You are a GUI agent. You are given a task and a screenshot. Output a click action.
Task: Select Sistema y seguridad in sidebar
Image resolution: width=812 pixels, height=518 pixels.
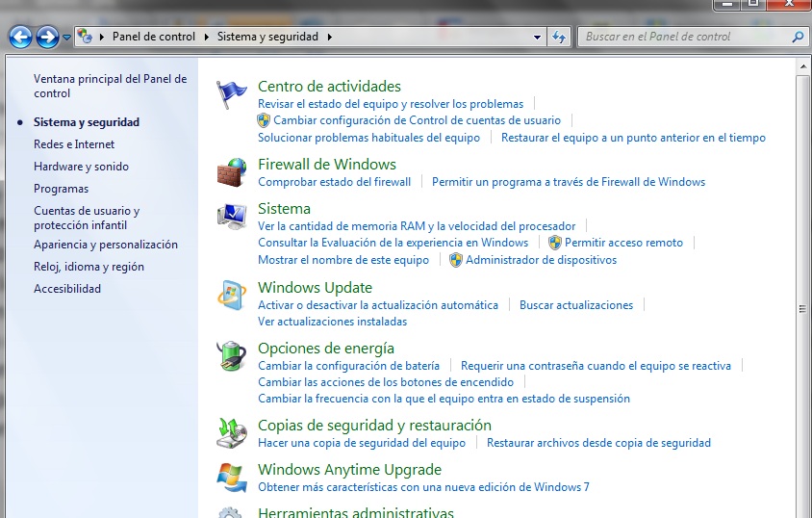(87, 122)
